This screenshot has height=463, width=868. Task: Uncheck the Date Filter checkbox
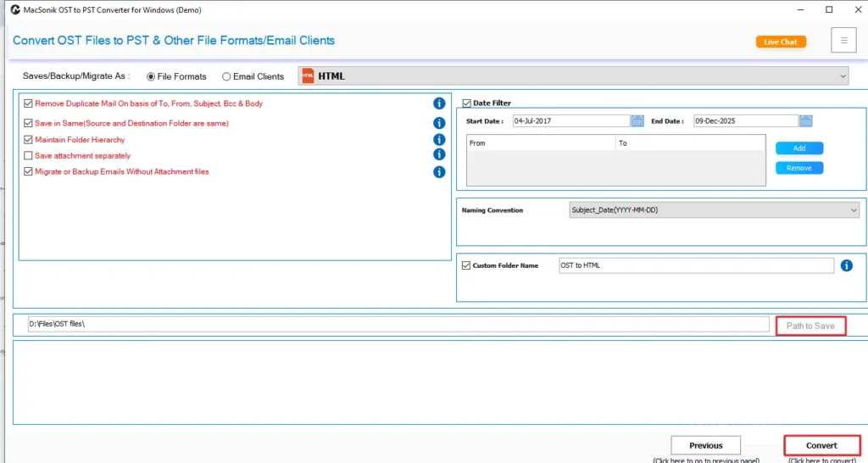pyautogui.click(x=466, y=103)
